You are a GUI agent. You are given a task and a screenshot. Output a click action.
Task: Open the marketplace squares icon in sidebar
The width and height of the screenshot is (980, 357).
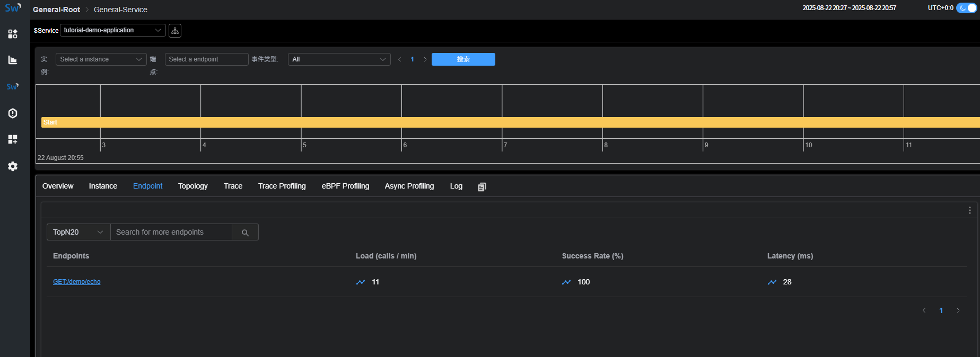pos(13,139)
